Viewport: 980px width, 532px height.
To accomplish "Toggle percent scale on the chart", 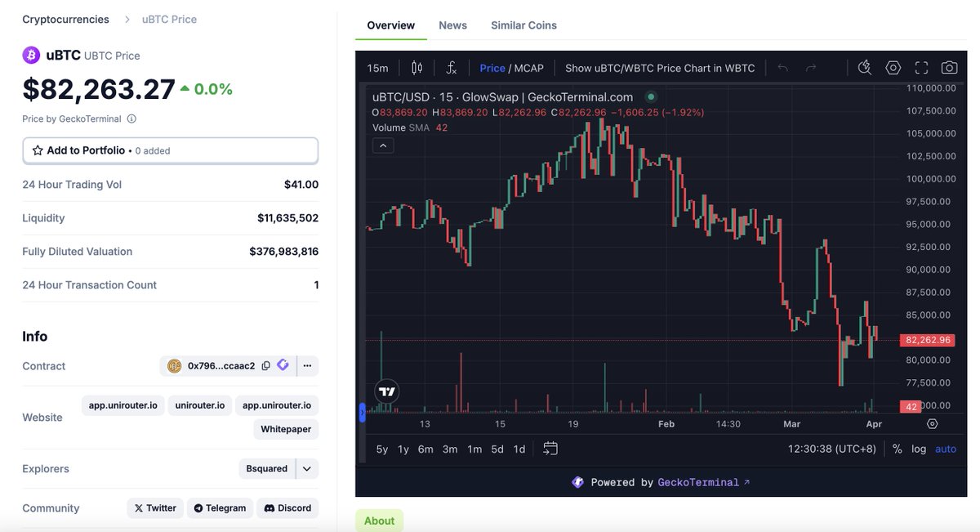I will [x=897, y=449].
